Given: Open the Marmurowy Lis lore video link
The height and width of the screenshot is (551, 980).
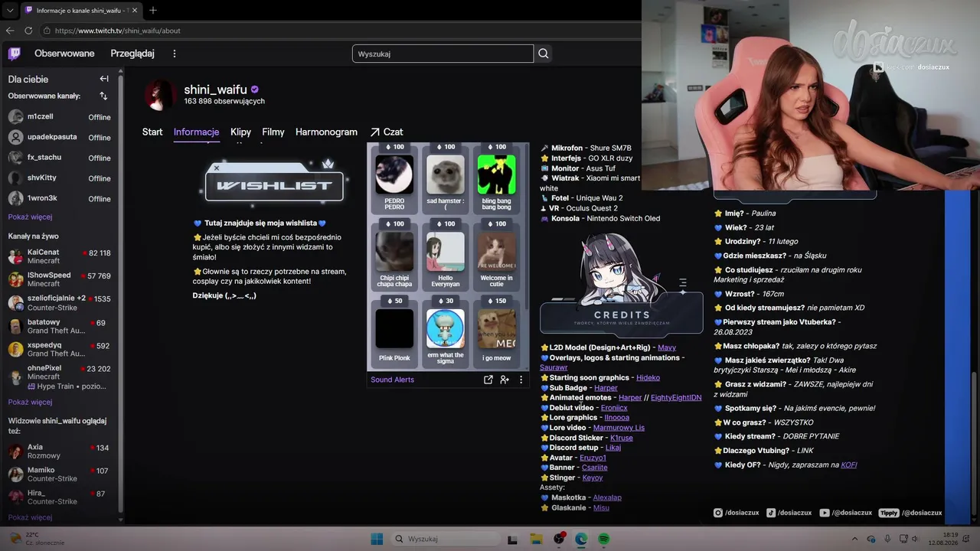Looking at the screenshot, I should pos(619,428).
